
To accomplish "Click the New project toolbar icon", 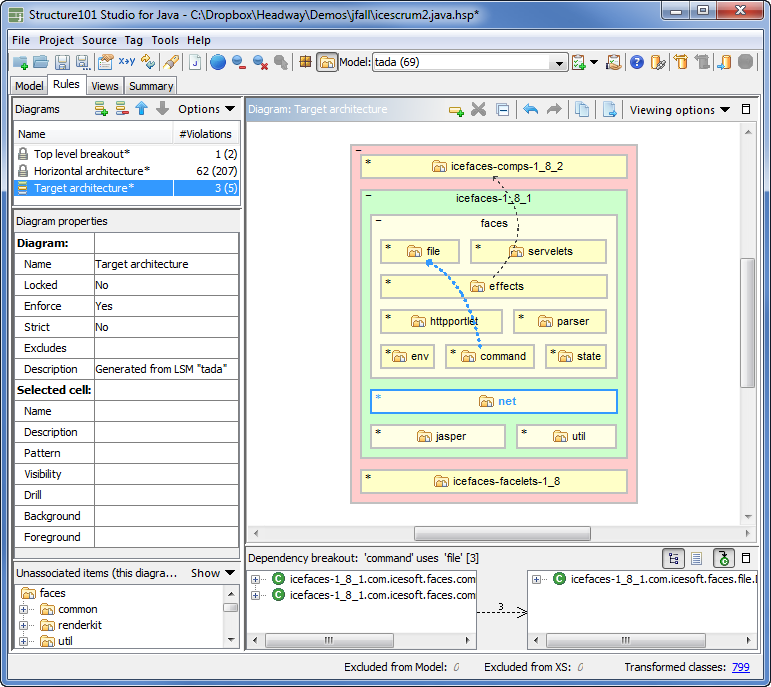I will tap(21, 62).
